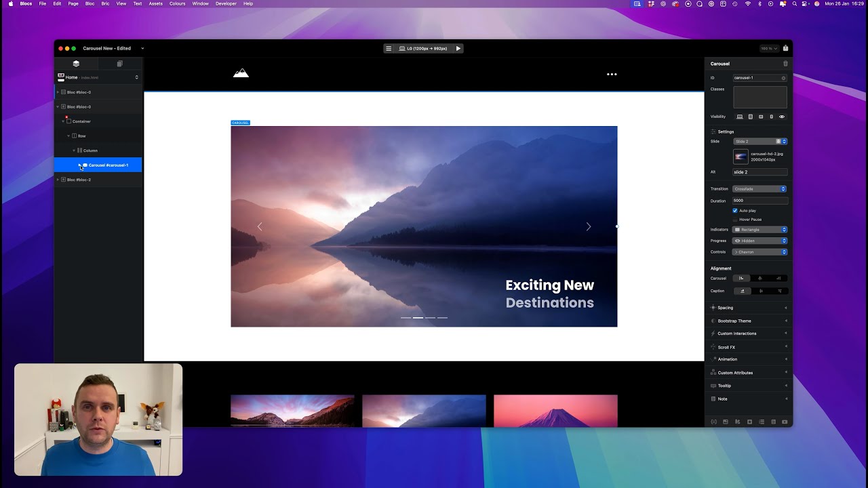868x488 pixels.
Task: Delete the Carousel using trash icon
Action: point(785,64)
